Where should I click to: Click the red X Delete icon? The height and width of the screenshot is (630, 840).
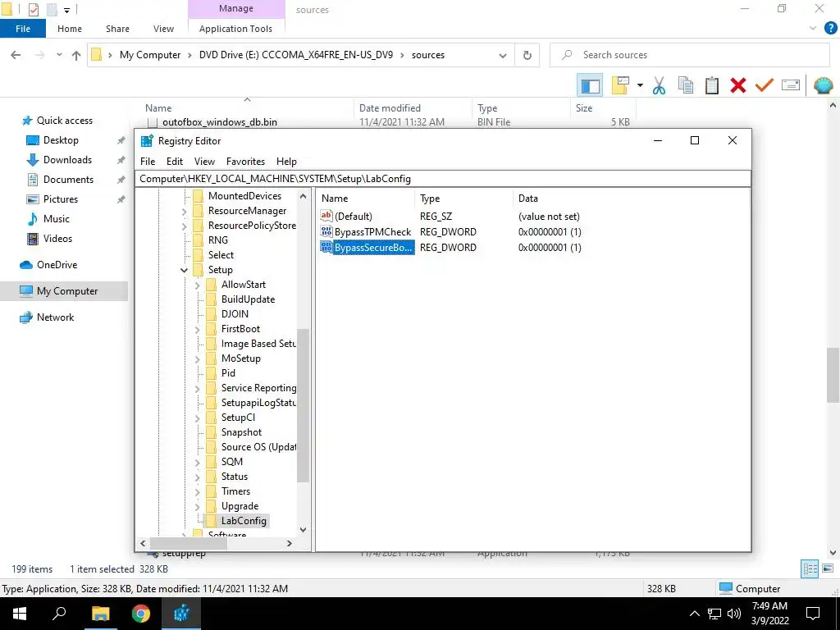737,85
